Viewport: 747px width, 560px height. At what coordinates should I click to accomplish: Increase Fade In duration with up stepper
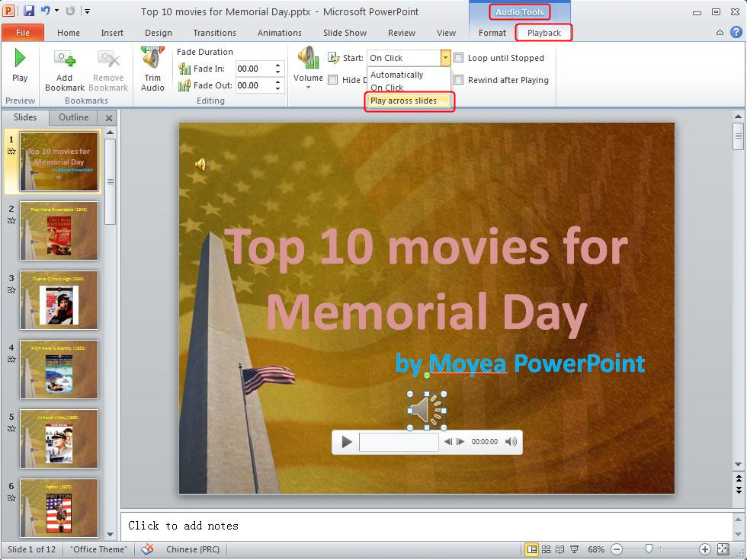(279, 64)
